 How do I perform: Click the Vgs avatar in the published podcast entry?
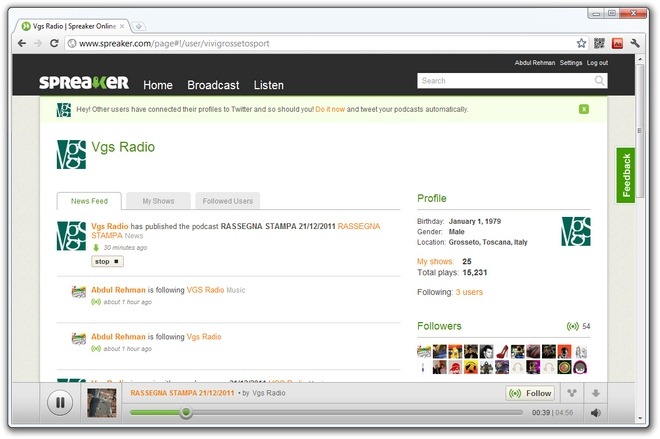pos(71,236)
